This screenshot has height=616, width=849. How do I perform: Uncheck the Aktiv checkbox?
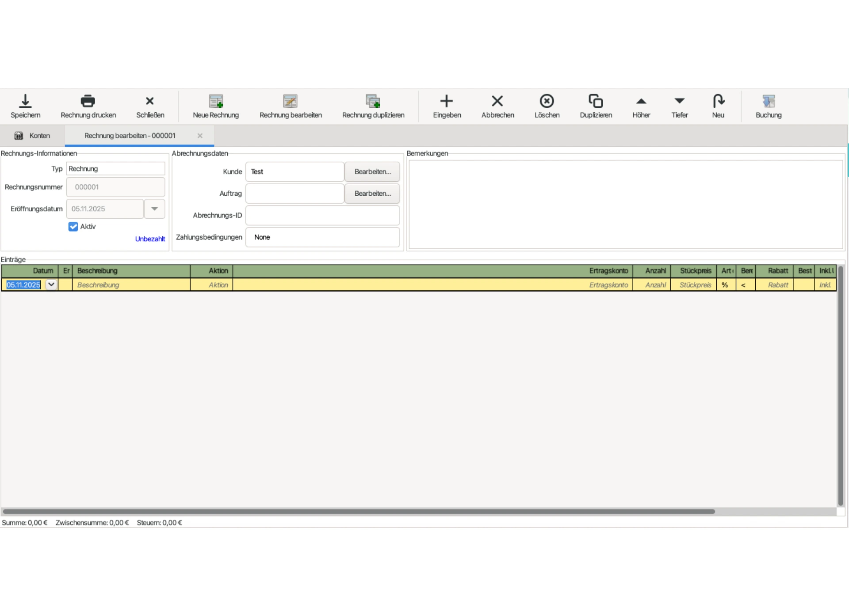coord(73,226)
